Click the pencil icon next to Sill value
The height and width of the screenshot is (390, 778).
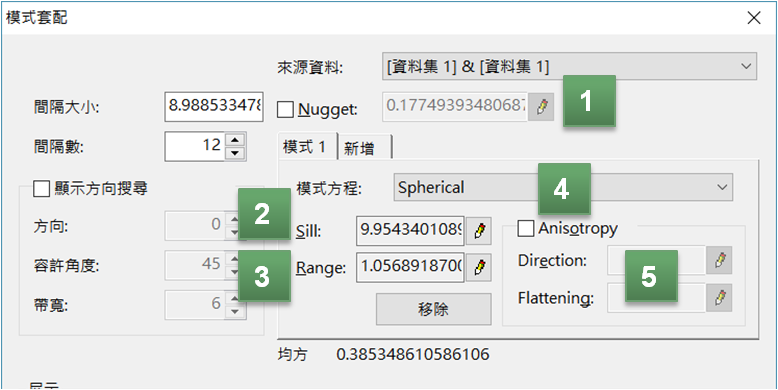point(479,231)
